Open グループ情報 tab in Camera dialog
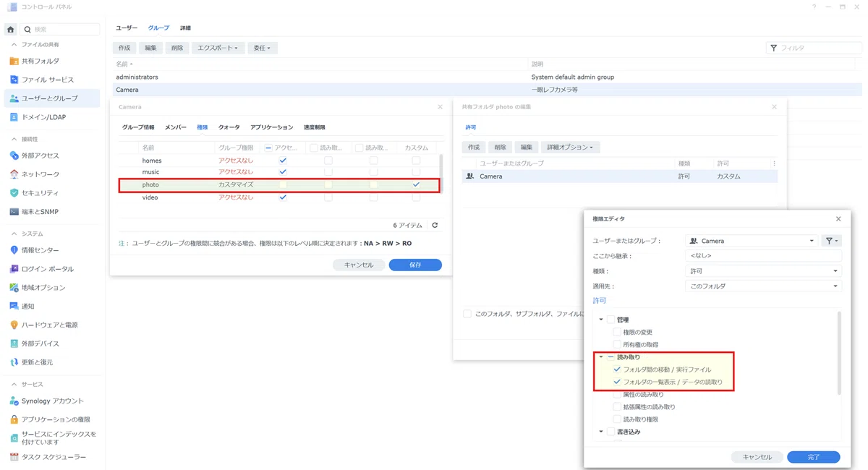The width and height of the screenshot is (868, 470). click(138, 127)
